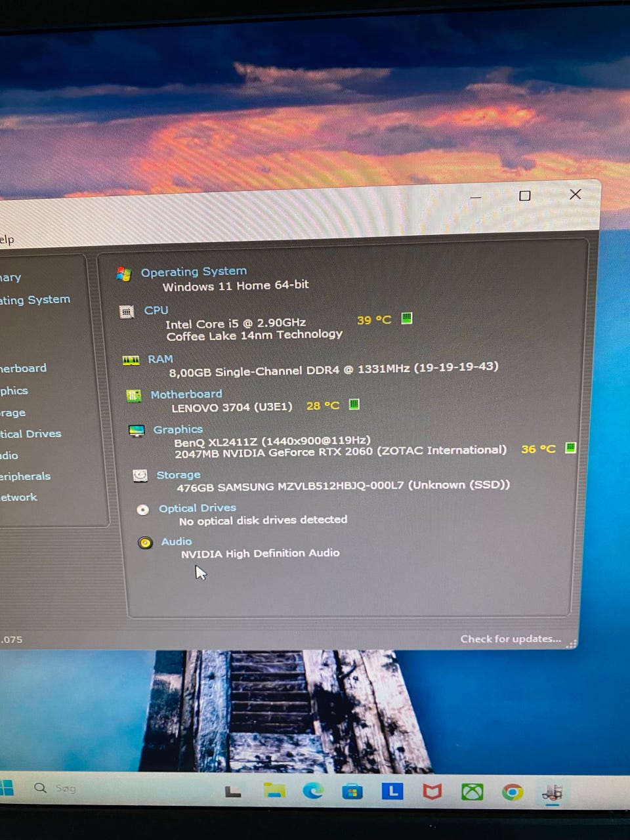Click Intel Core i5 @ 2.90GHz text
Screen dimensions: 630x840
click(x=236, y=324)
